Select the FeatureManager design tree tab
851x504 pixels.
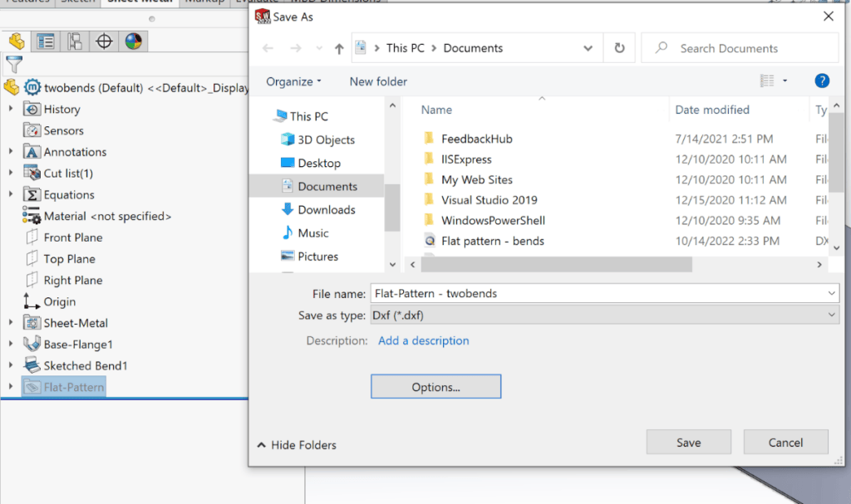click(15, 41)
